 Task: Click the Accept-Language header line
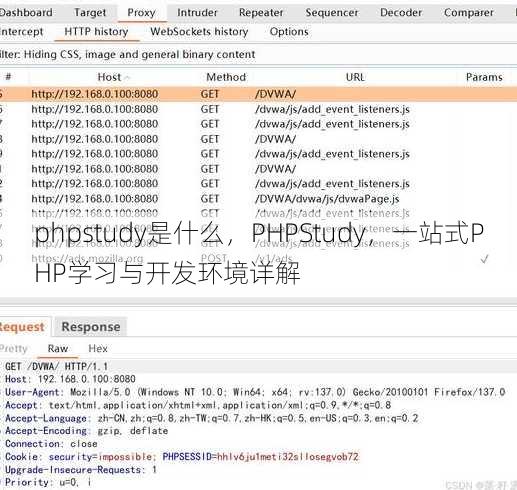point(212,418)
